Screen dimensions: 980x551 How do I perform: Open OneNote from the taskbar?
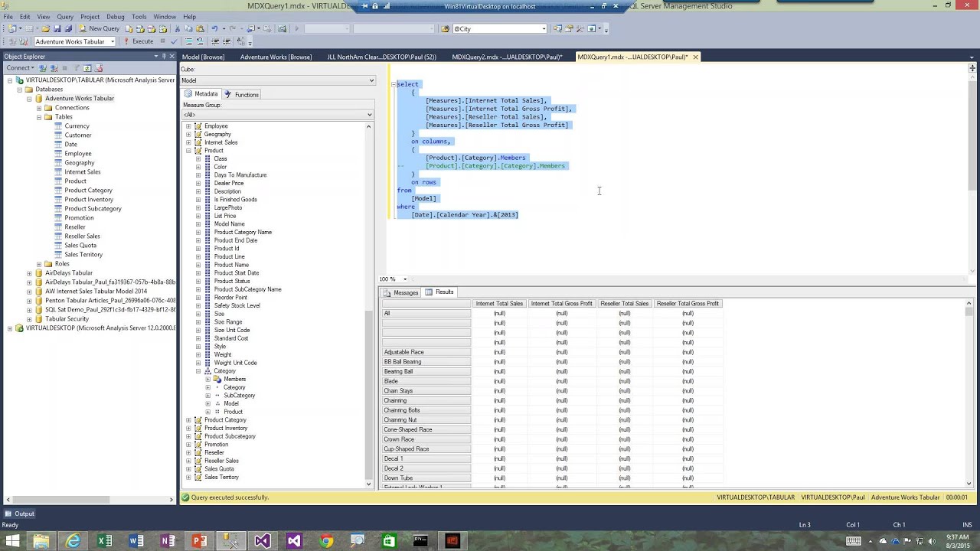point(167,541)
